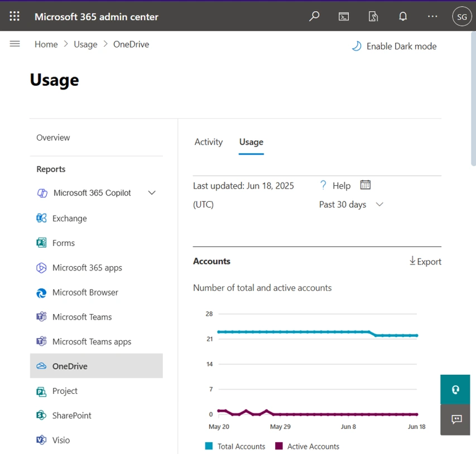Click Enable Dark mode text

pyautogui.click(x=401, y=46)
